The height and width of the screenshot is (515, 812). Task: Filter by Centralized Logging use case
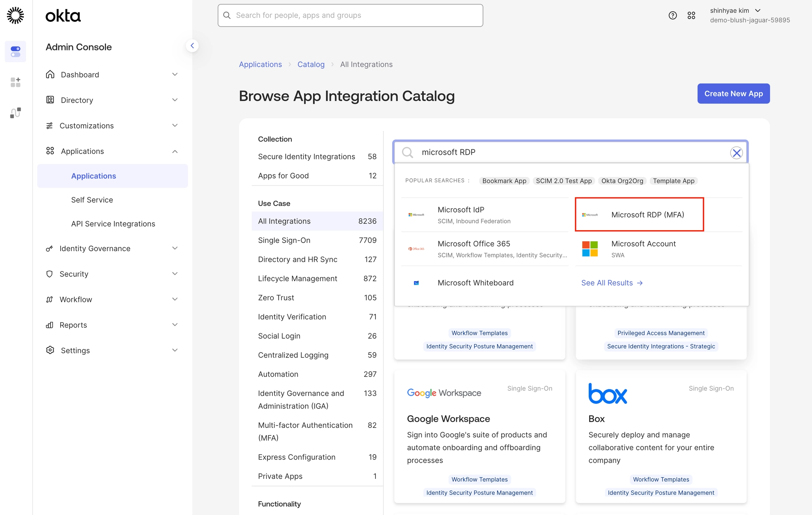[x=317, y=355]
